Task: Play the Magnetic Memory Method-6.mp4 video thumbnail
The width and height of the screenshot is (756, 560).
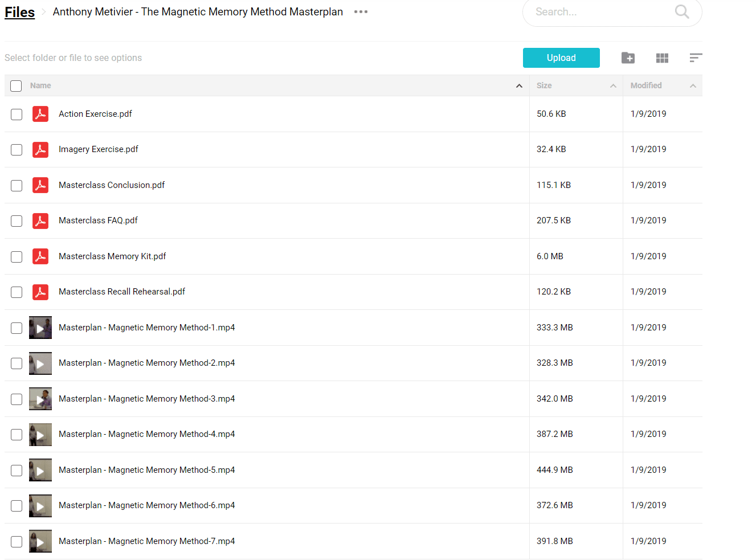Action: tap(40, 505)
